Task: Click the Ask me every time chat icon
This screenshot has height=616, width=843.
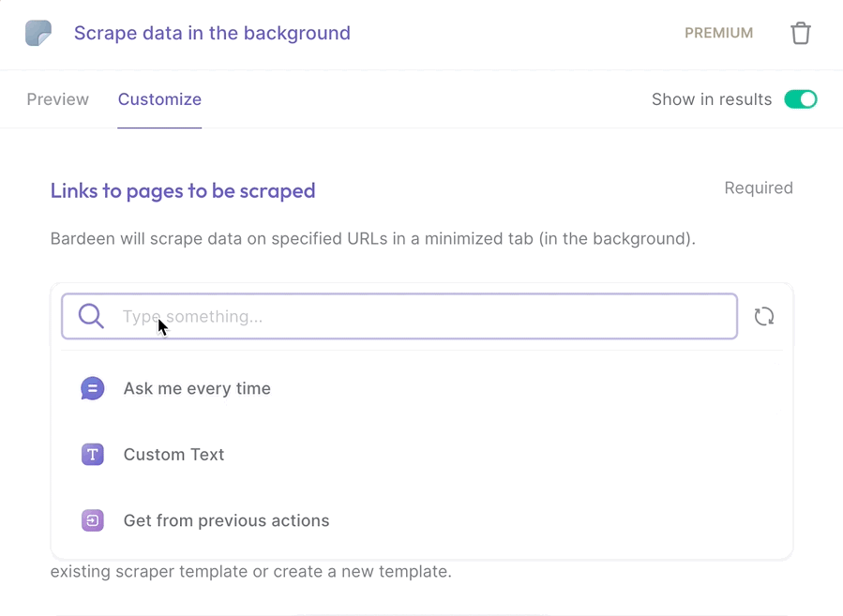Action: tap(93, 388)
